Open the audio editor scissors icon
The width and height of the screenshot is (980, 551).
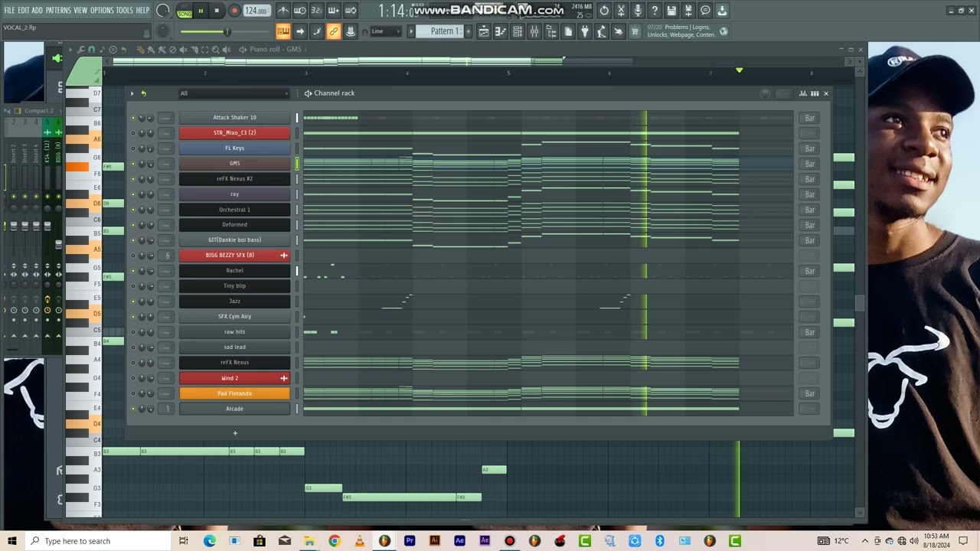[x=621, y=11]
